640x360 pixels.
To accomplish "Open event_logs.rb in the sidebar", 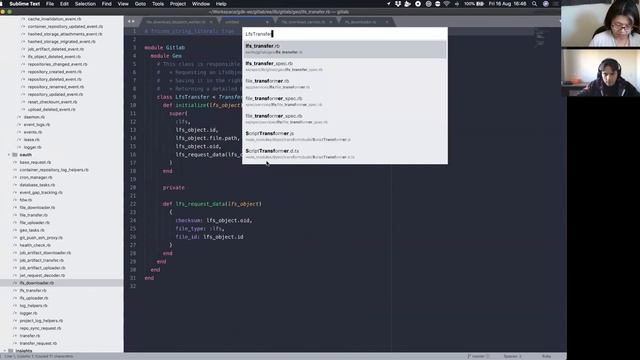I will pos(37,124).
